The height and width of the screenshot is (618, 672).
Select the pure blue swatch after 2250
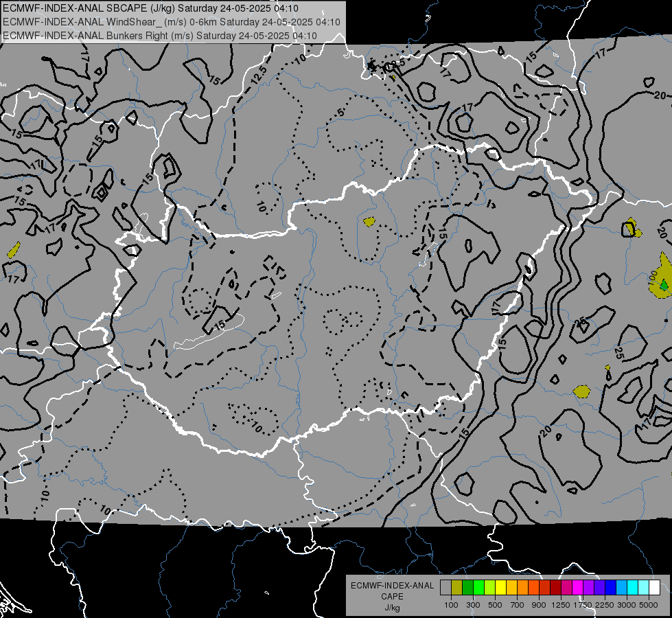tap(611, 587)
